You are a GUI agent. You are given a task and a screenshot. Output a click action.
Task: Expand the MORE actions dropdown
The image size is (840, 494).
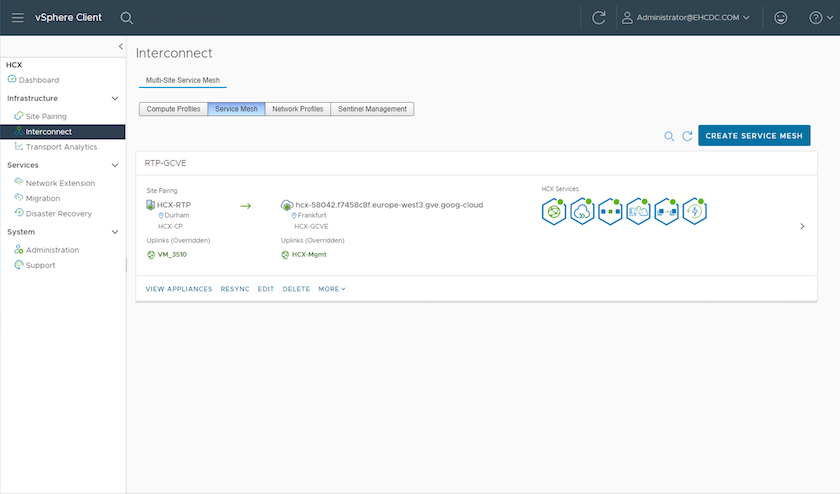pos(332,289)
